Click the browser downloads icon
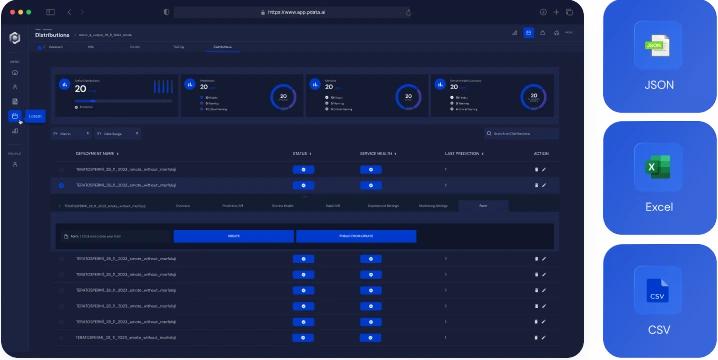 [543, 12]
